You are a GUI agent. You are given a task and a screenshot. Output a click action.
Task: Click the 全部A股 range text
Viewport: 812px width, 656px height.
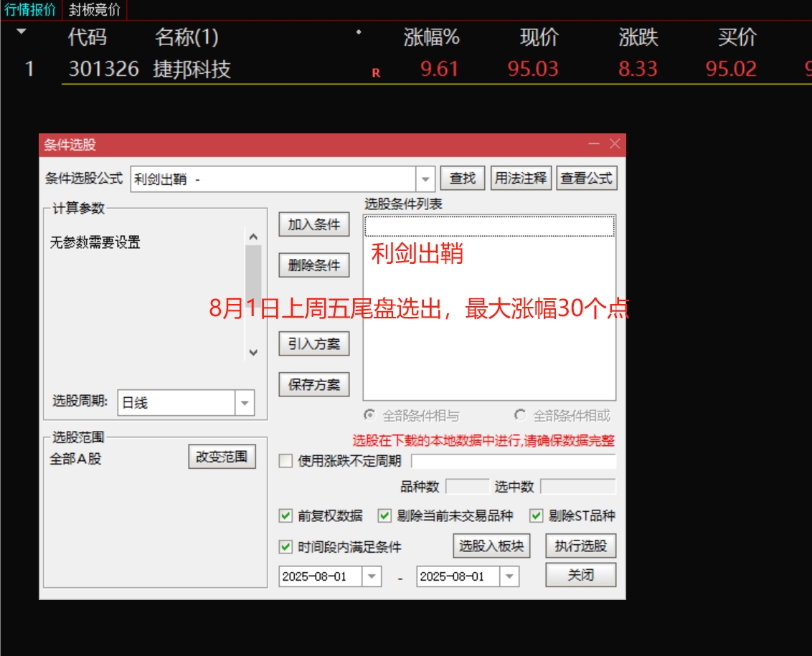point(75,459)
